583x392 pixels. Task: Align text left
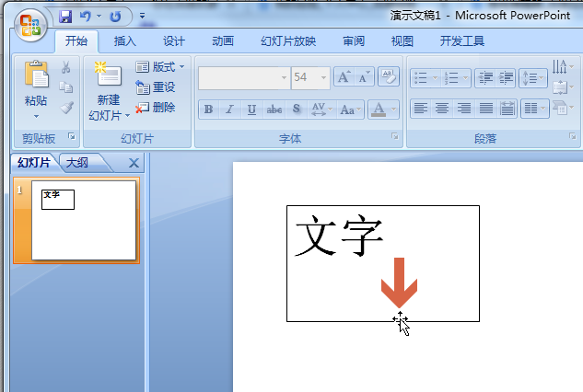(x=421, y=109)
